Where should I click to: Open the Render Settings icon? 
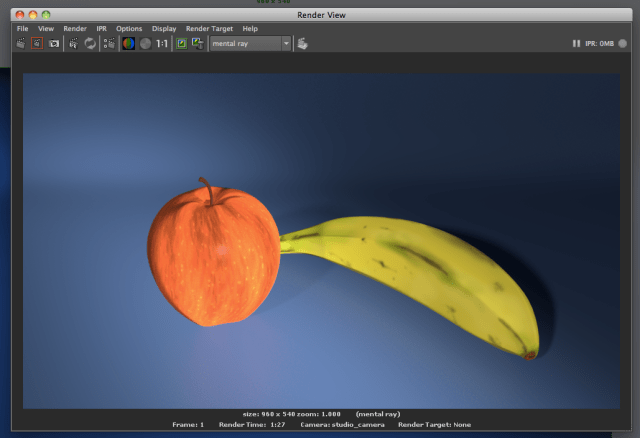[109, 44]
